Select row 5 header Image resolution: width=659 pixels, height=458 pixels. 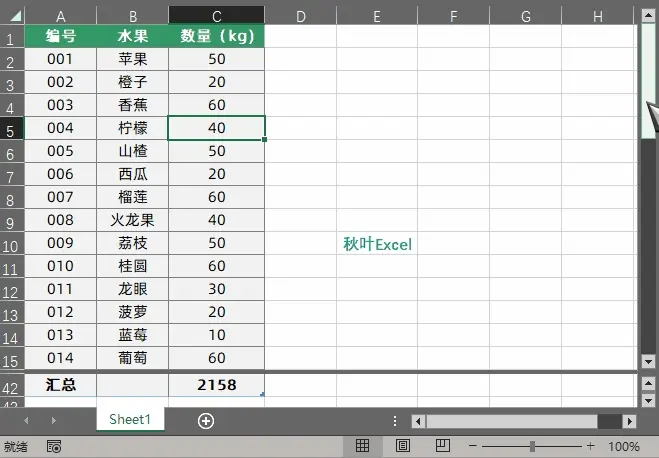click(12, 128)
